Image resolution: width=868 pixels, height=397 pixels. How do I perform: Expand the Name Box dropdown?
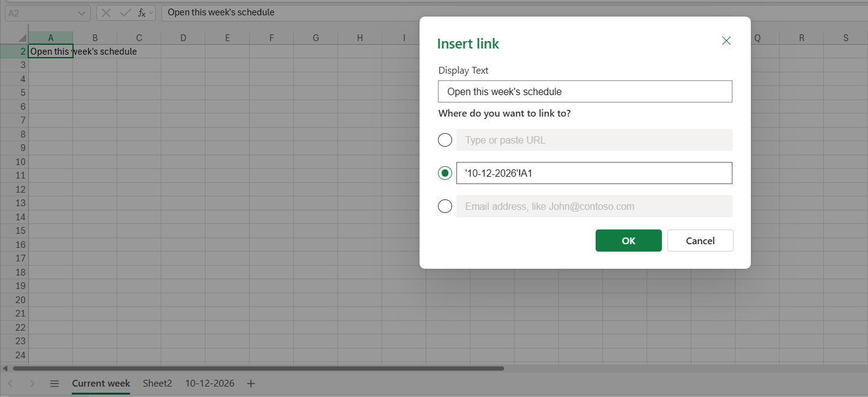(82, 13)
